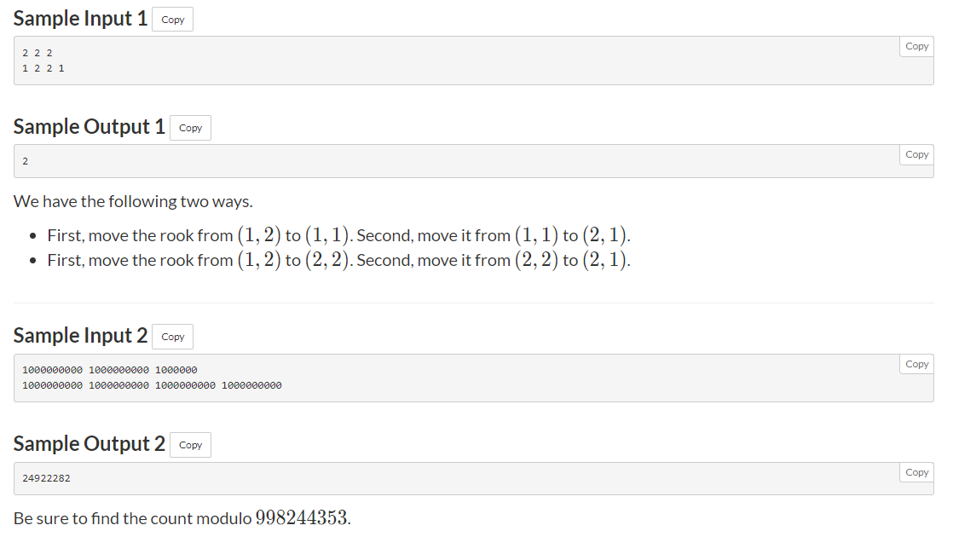Click the "Sample Output 2" heading text
953x560 pixels.
coord(90,444)
